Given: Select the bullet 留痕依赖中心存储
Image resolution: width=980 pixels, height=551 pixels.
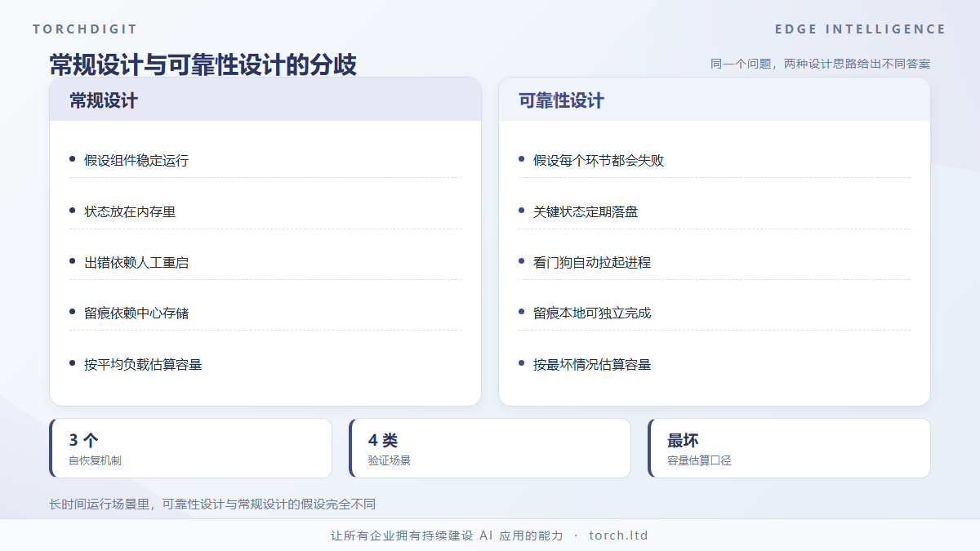Looking at the screenshot, I should coord(136,313).
